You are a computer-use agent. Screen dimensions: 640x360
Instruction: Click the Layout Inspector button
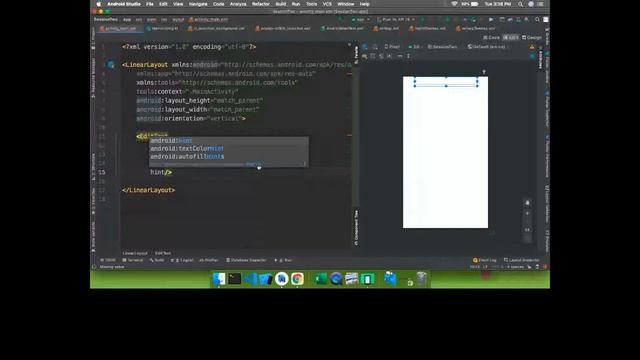click(x=521, y=260)
